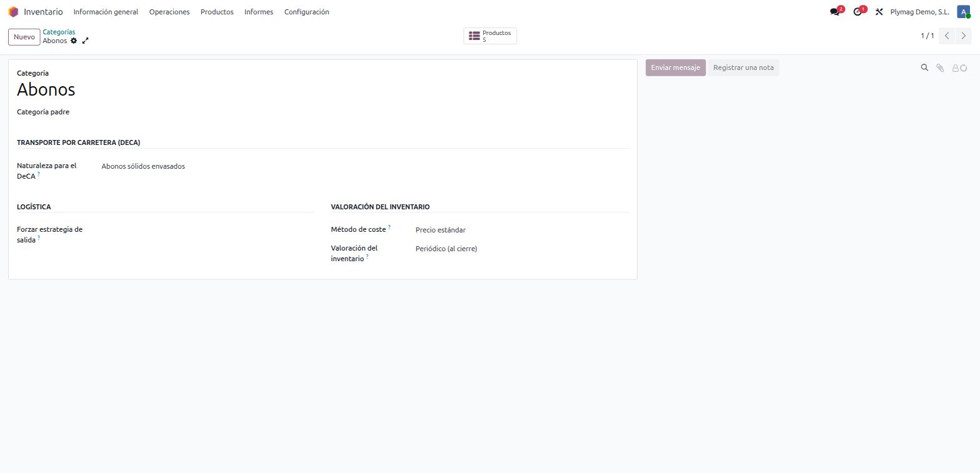This screenshot has width=980, height=473.
Task: Click the Nuevo button
Action: pos(24,37)
